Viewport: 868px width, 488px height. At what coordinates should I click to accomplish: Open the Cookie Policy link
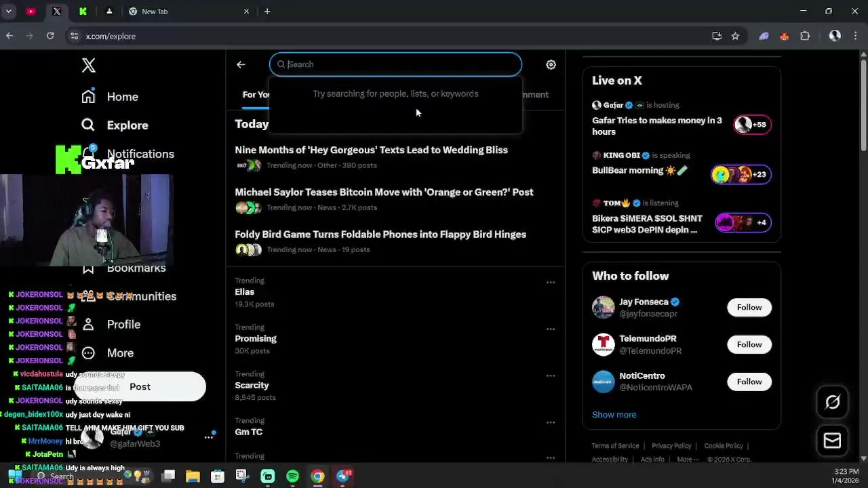pyautogui.click(x=724, y=446)
